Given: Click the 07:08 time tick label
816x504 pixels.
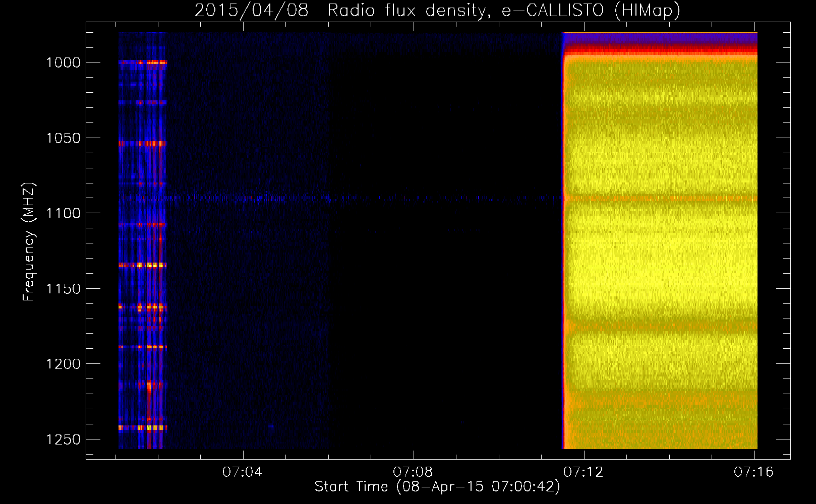Looking at the screenshot, I should (x=413, y=472).
